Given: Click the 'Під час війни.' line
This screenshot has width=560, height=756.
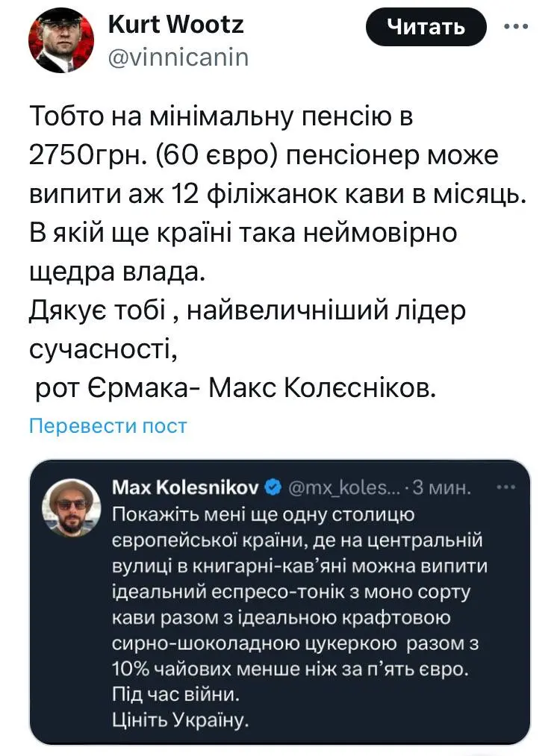Looking at the screenshot, I should pos(175,696).
